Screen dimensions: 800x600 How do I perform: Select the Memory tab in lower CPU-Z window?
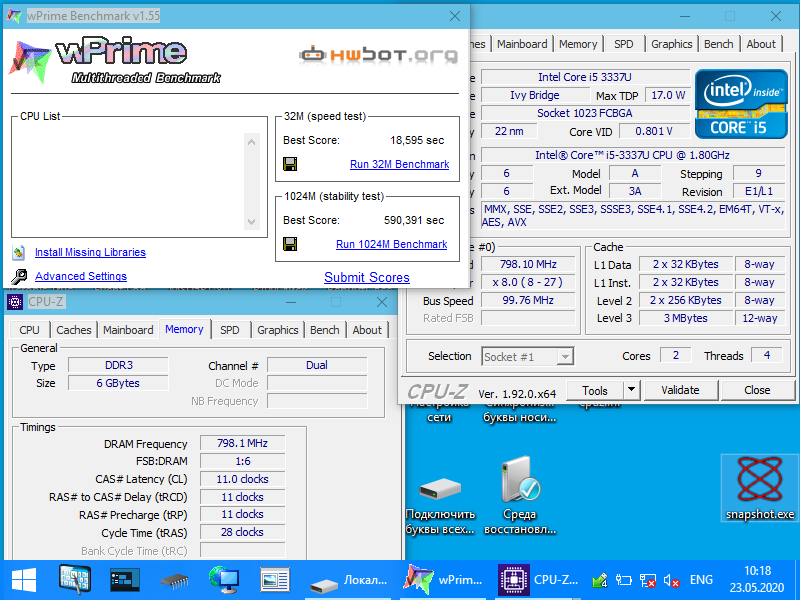(x=184, y=329)
